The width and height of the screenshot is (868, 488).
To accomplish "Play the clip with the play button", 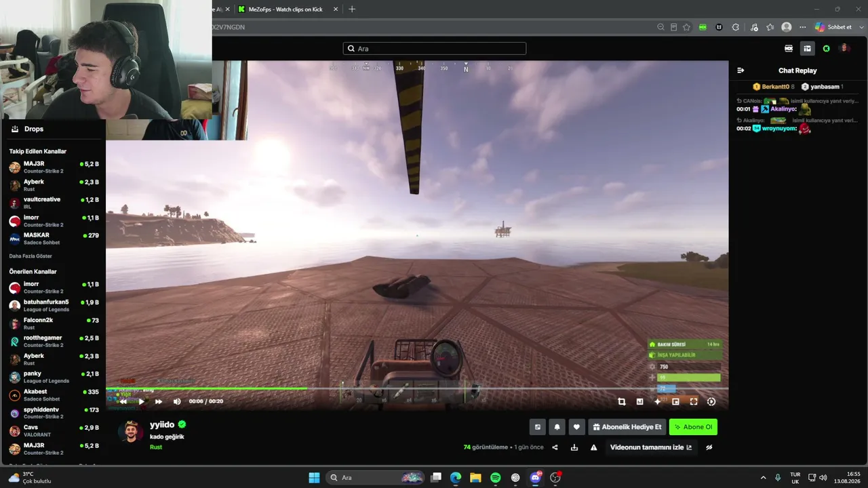I will tap(141, 401).
